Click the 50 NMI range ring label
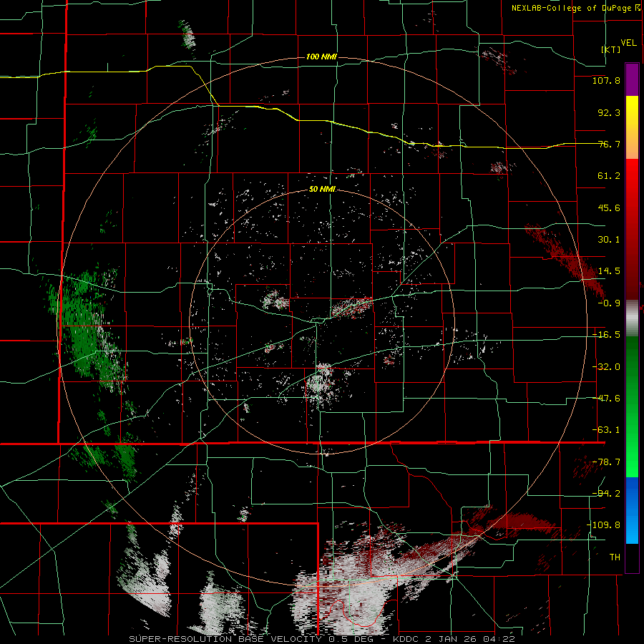644x644 pixels. tap(323, 190)
